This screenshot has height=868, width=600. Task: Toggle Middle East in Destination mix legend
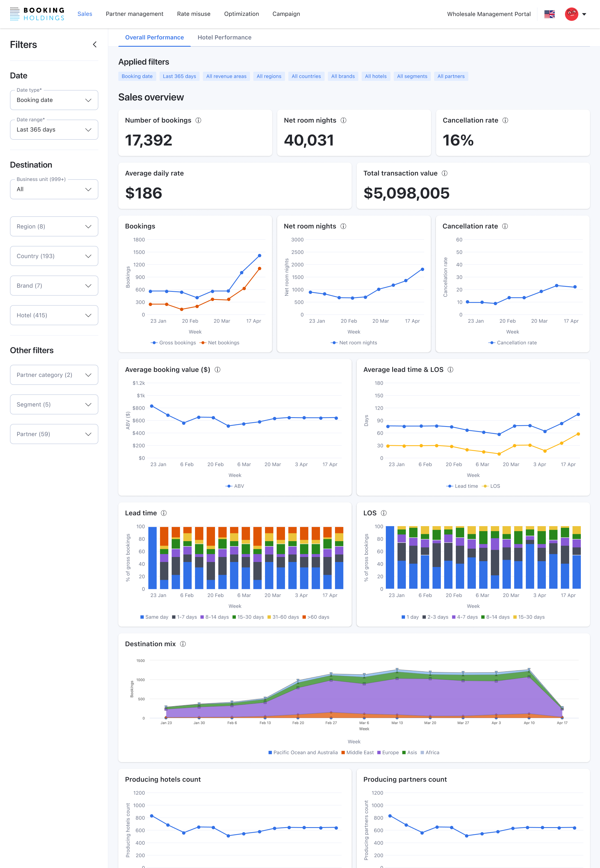pyautogui.click(x=357, y=753)
